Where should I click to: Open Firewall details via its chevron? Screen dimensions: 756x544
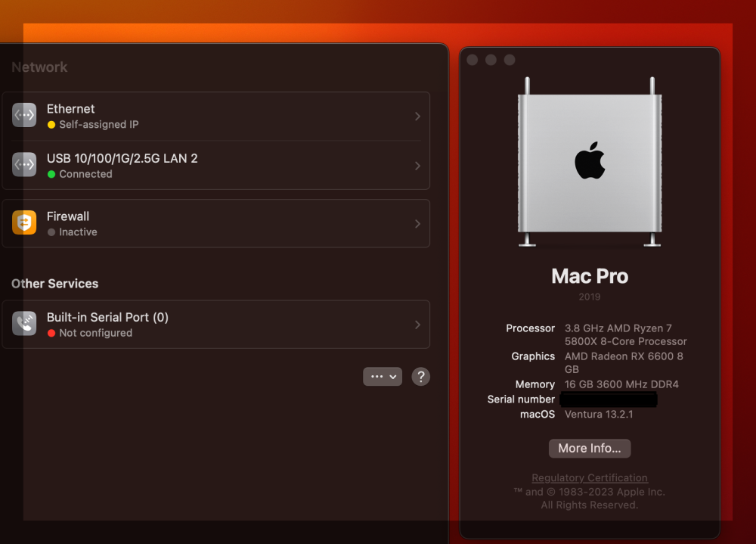(x=417, y=224)
